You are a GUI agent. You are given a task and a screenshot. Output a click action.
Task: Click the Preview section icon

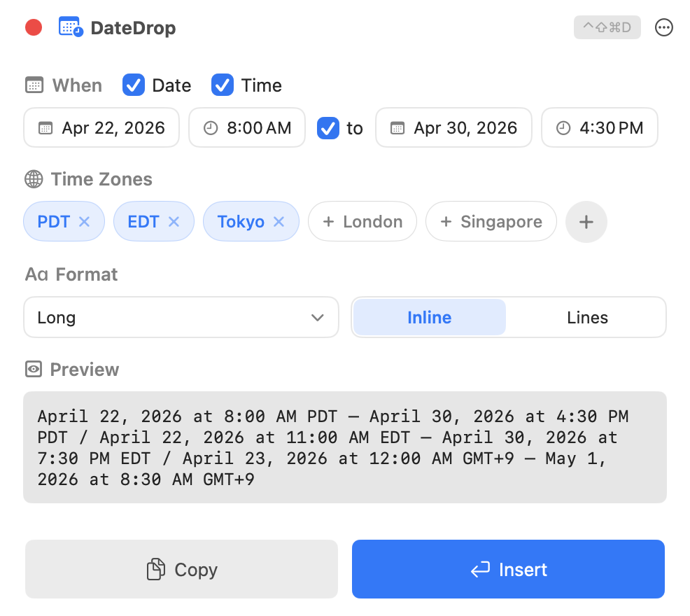click(x=33, y=370)
